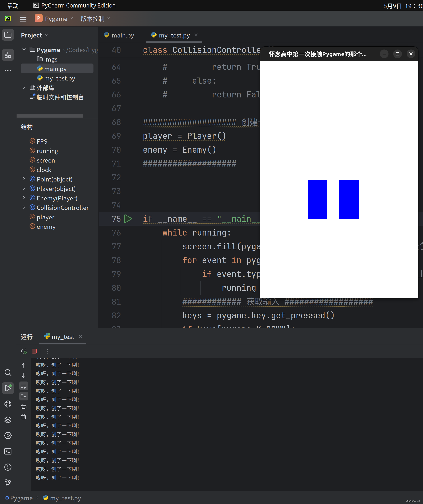Expand the Enemy(Player) structure node

click(23, 198)
